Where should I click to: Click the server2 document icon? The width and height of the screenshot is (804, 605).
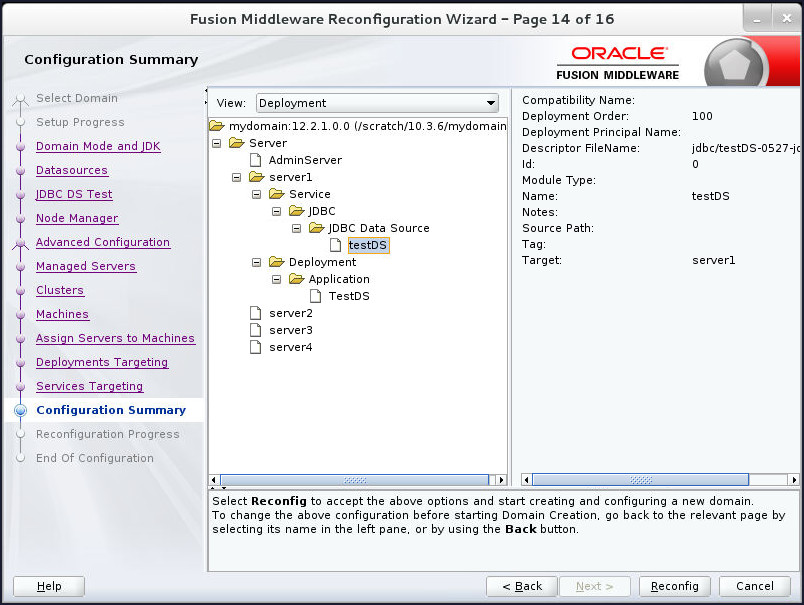click(255, 313)
